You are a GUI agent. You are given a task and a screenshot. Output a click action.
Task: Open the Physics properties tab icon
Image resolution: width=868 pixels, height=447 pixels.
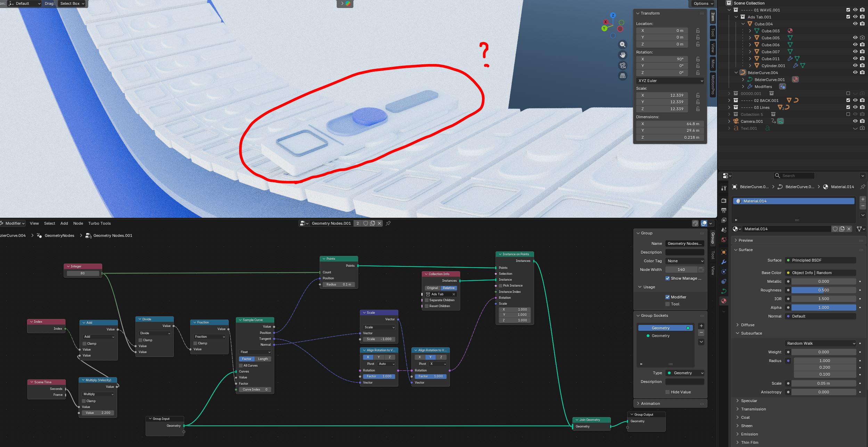coord(724,272)
